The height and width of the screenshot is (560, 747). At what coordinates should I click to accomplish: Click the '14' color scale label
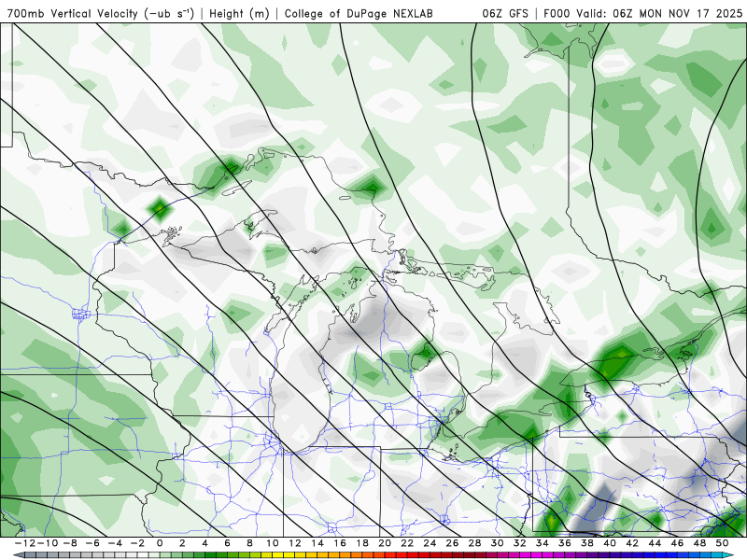pyautogui.click(x=317, y=543)
